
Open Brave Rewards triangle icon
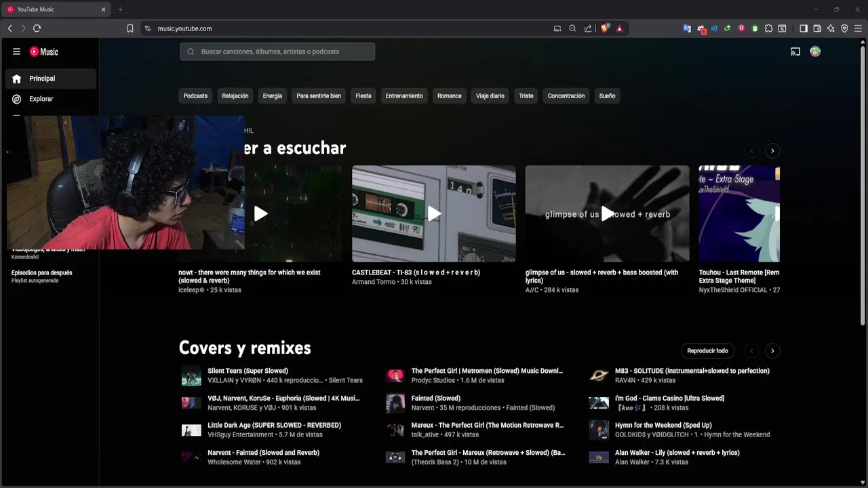(x=620, y=28)
